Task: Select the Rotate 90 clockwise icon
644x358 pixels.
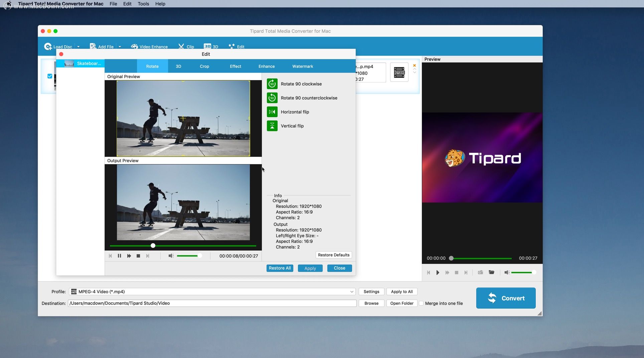Action: coord(272,84)
